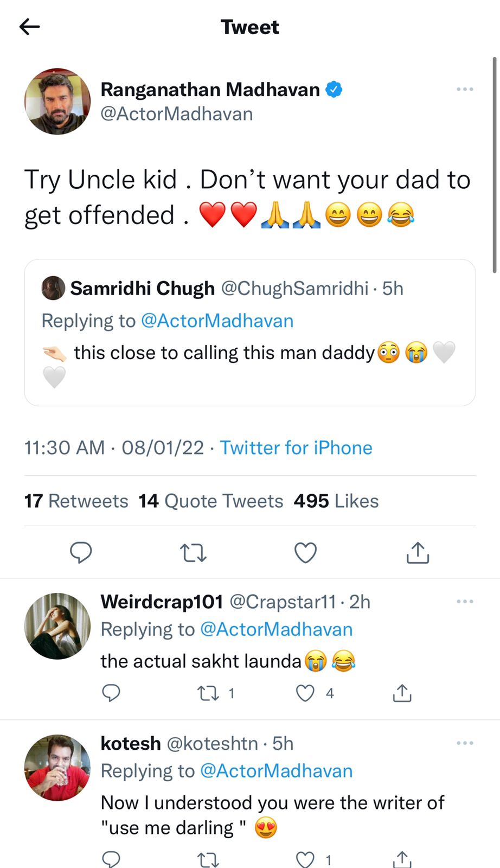Viewport: 500px width, 868px height.
Task: Open the more options menu on Madhavan's tweet
Action: pyautogui.click(x=465, y=89)
